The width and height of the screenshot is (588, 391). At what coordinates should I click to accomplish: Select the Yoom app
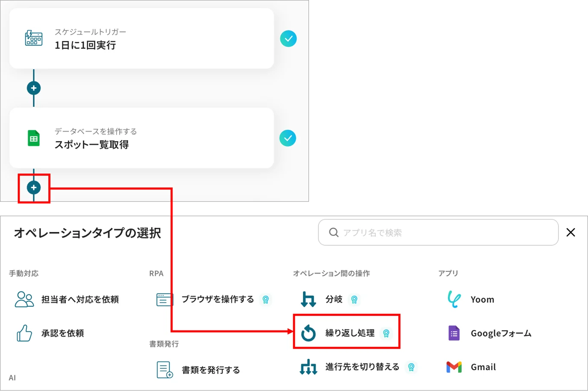point(482,299)
